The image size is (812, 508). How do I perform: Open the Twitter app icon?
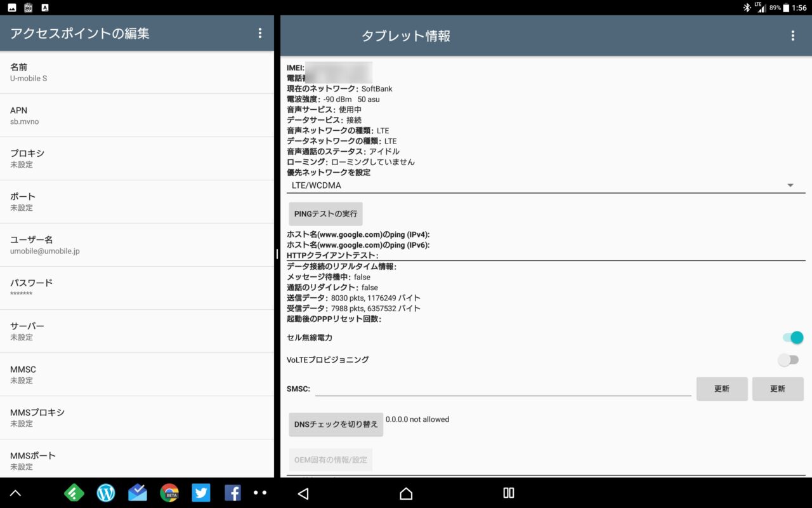(200, 493)
